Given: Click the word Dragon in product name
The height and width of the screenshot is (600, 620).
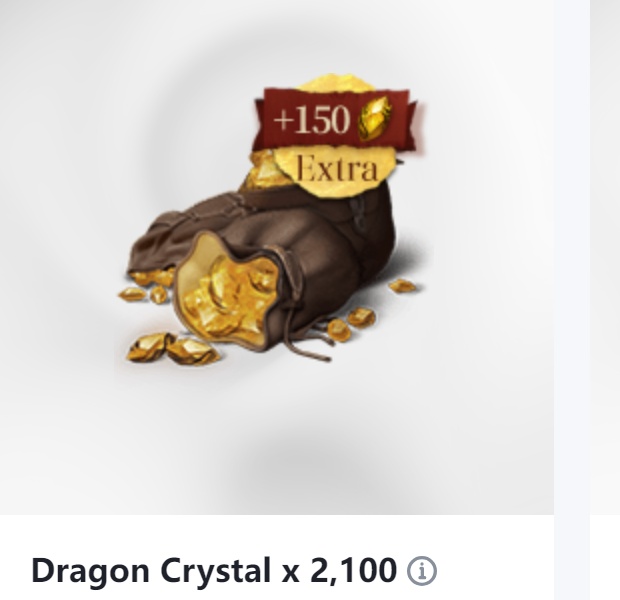Looking at the screenshot, I should [x=90, y=572].
